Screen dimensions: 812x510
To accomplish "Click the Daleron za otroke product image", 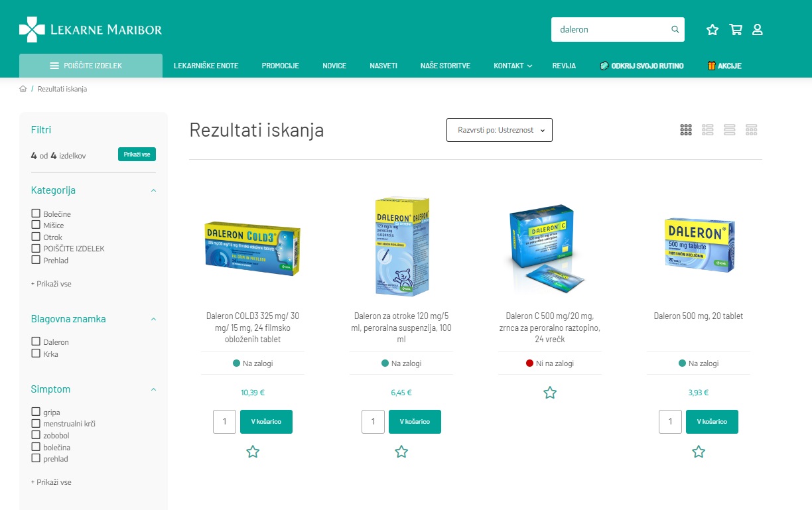I will (x=401, y=247).
